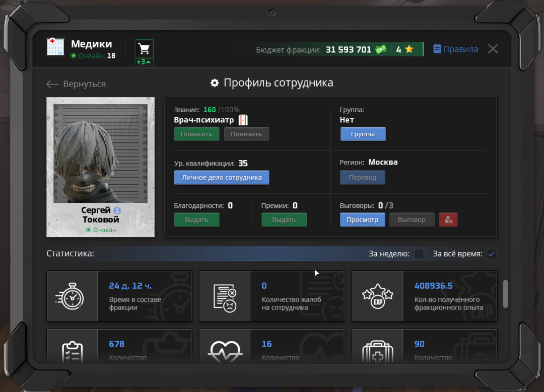Click the first-aid kit statistic icon
Screen dimensions: 544x392
tap(377, 351)
